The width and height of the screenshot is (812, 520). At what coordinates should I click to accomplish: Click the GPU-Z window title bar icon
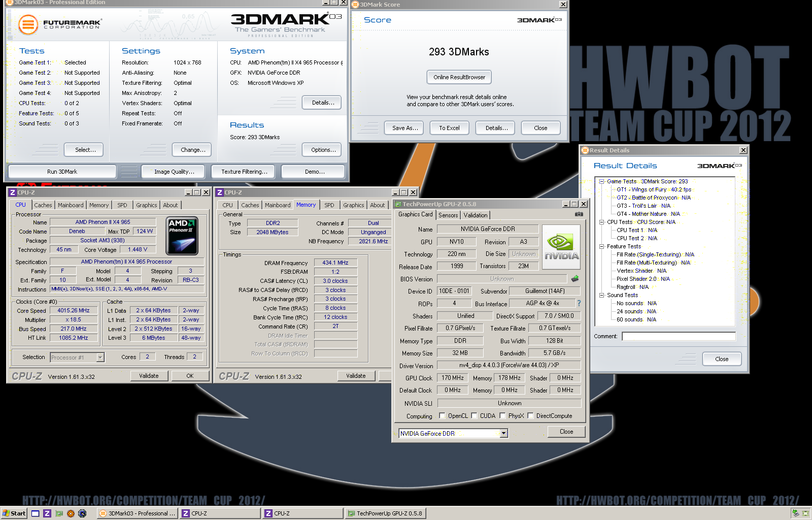pos(398,204)
